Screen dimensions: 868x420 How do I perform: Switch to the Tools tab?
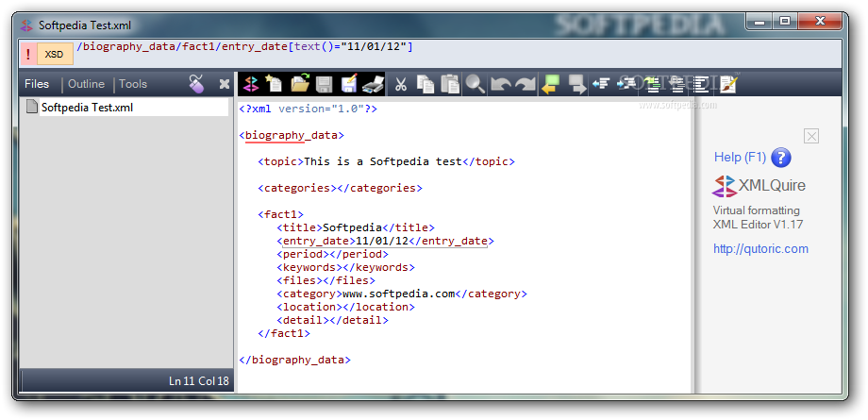click(x=133, y=84)
